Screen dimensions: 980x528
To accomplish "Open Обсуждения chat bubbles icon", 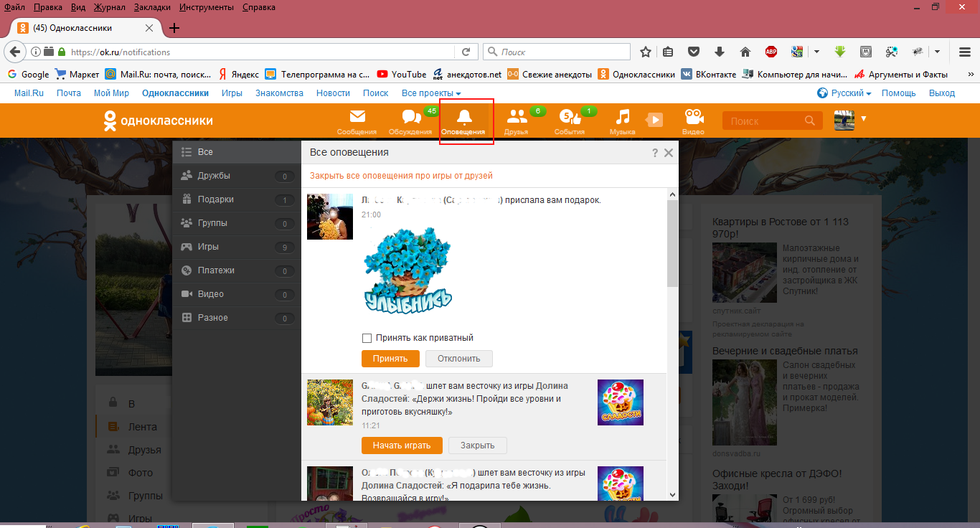I will (x=411, y=117).
